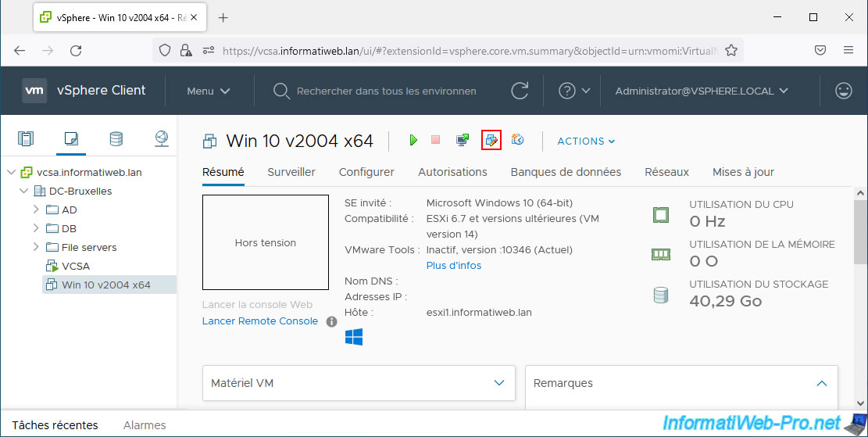Open the Hosts and Clusters inventory view
Viewport: 868px width, 437px height.
(x=26, y=139)
